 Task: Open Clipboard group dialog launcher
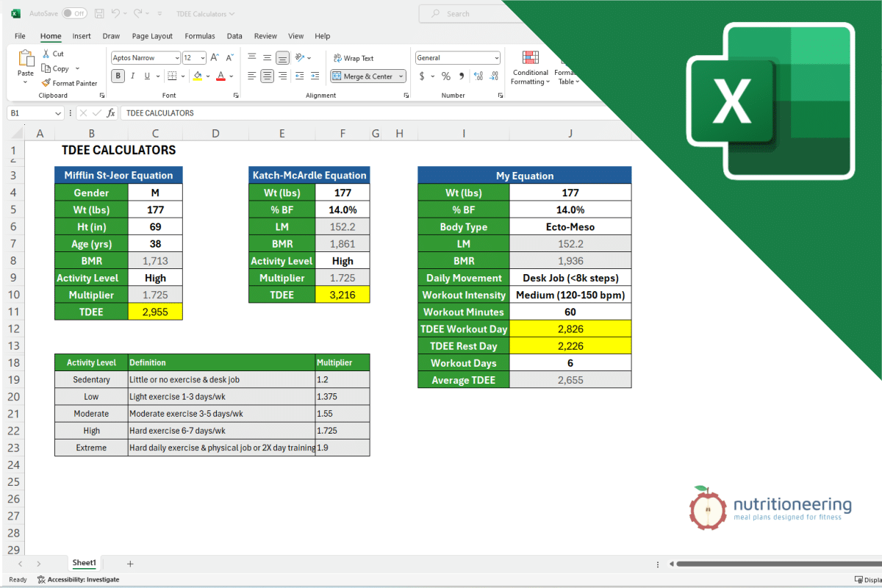102,96
